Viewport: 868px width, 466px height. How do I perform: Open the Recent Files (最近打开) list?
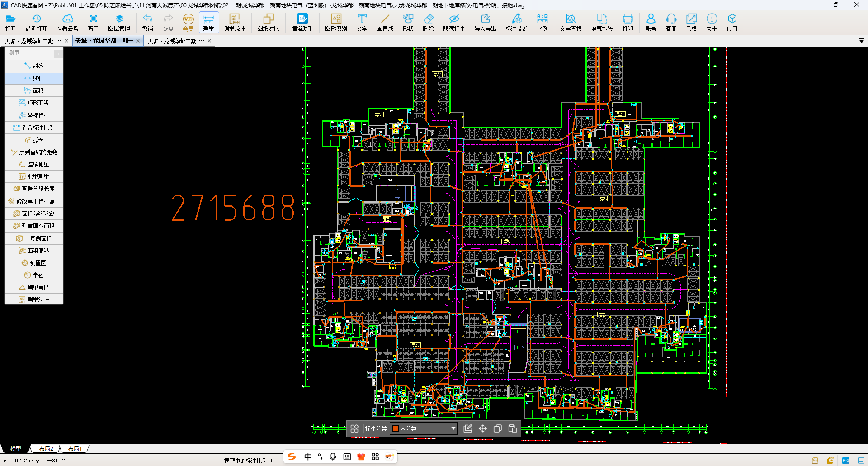36,22
